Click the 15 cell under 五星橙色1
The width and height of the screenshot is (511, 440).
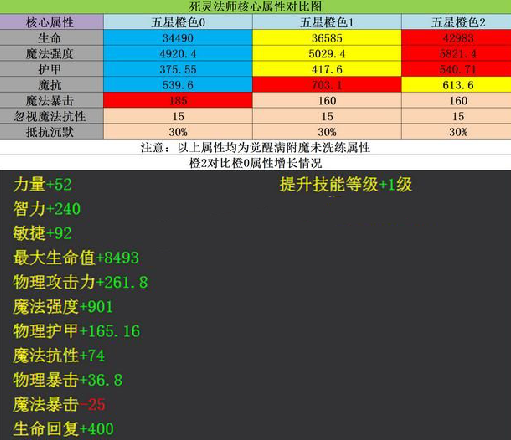(x=327, y=116)
